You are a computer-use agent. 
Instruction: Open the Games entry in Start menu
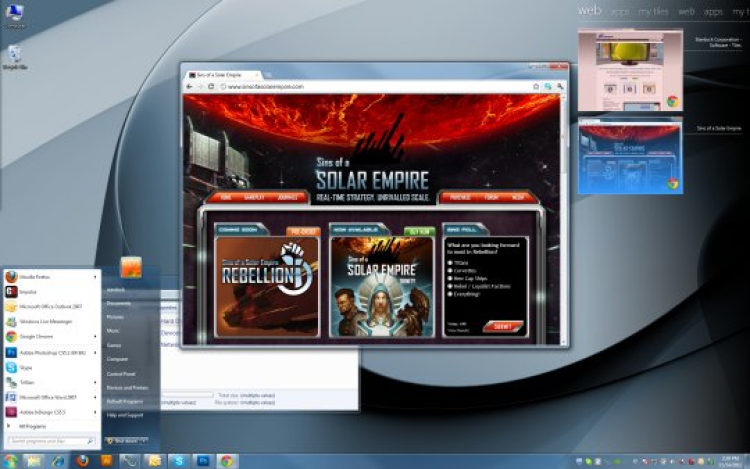114,345
